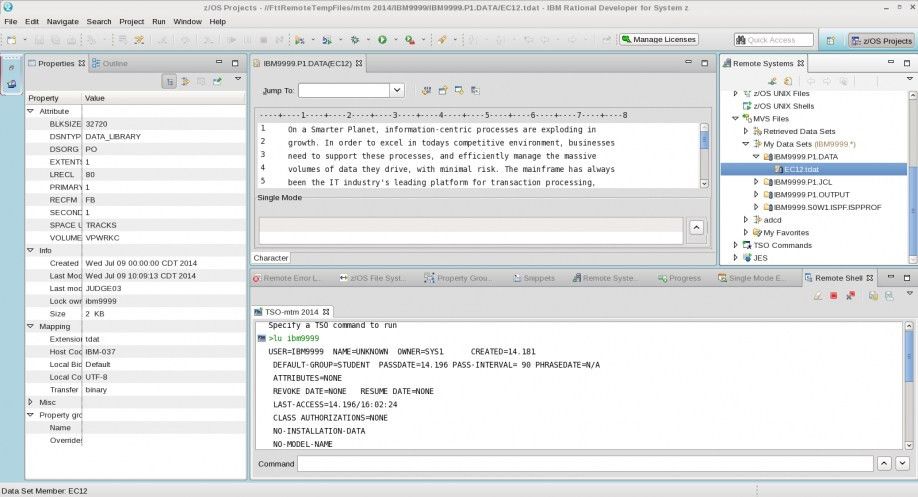Click the Command history down arrow button
918x497 pixels.
coord(902,464)
